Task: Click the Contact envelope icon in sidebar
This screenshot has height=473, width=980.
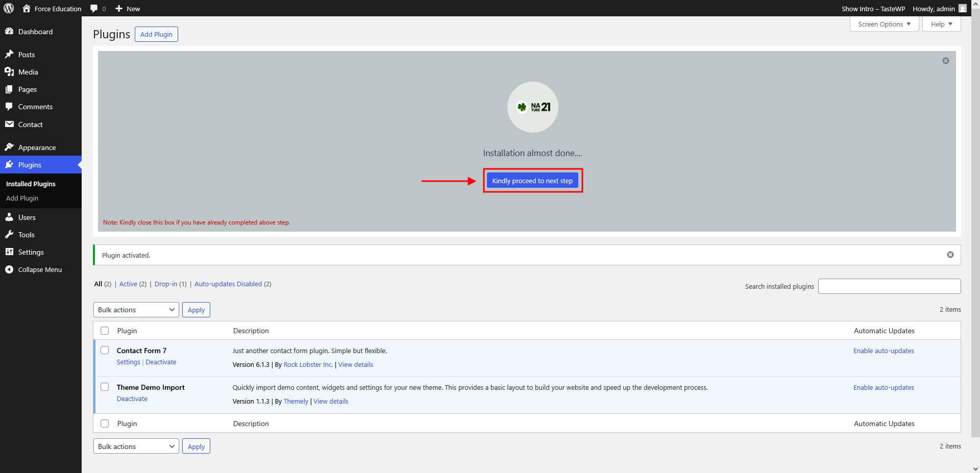Action: (9, 125)
